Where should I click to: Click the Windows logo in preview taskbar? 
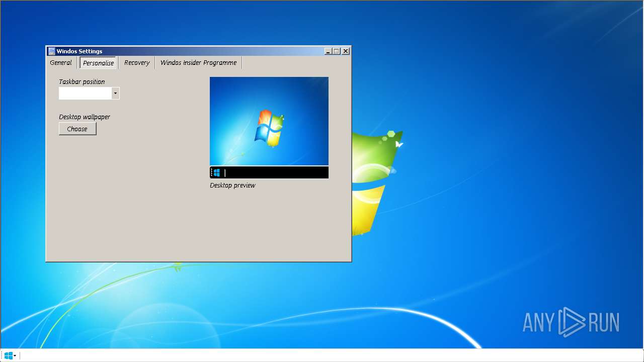click(x=217, y=173)
